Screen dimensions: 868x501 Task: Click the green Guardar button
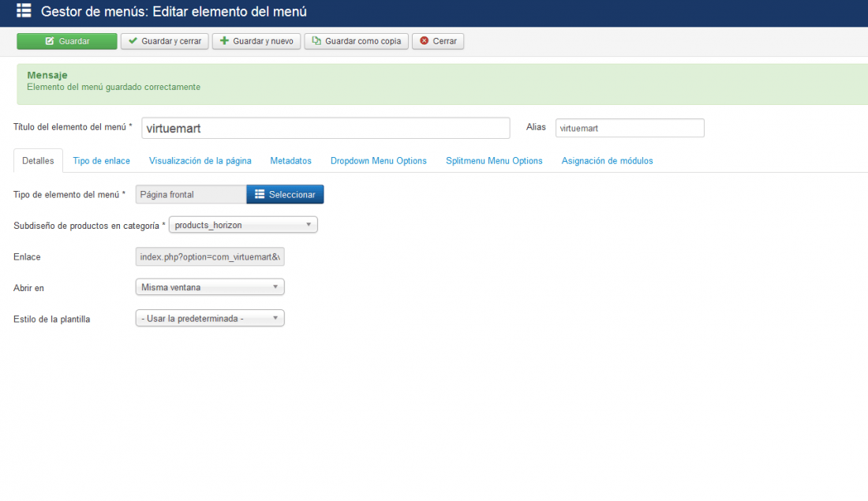(67, 41)
